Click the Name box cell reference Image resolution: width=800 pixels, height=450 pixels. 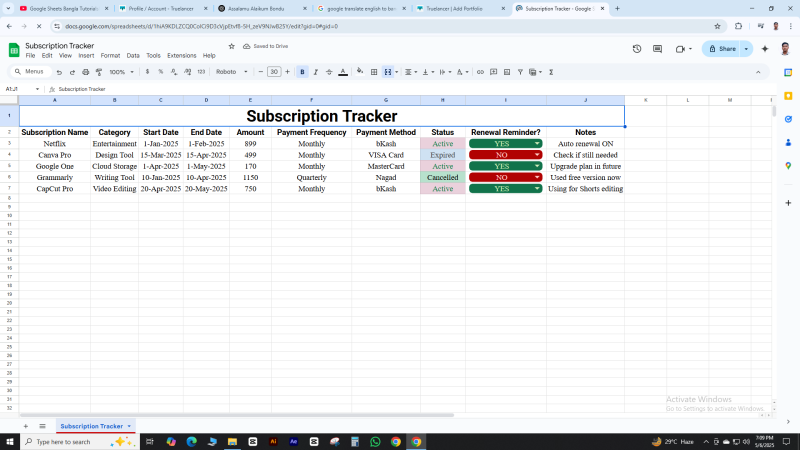tap(21, 89)
